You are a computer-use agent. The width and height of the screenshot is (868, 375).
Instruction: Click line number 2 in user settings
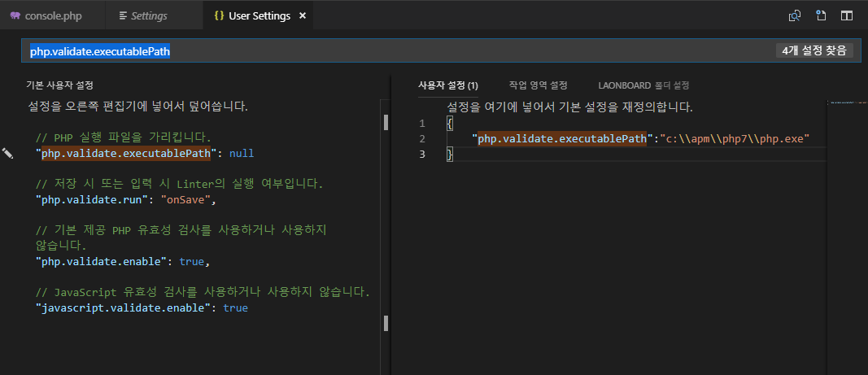422,138
